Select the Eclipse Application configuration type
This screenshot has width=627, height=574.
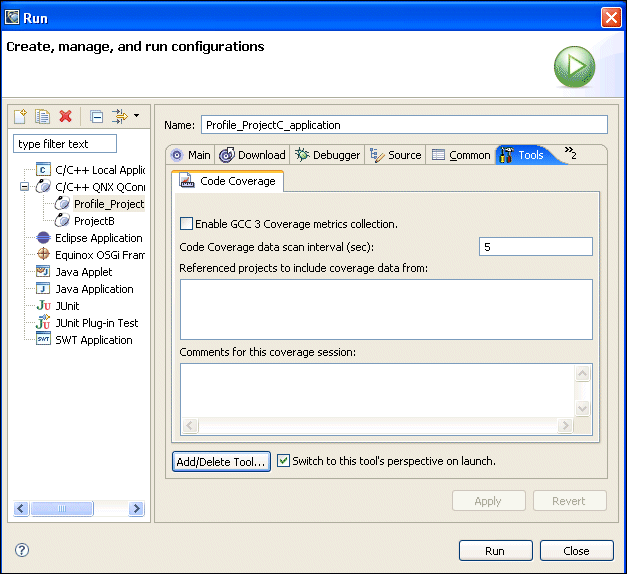click(98, 238)
